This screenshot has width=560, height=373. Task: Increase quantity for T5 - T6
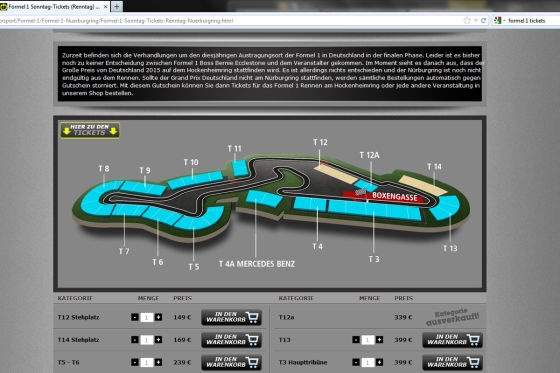[x=158, y=362]
